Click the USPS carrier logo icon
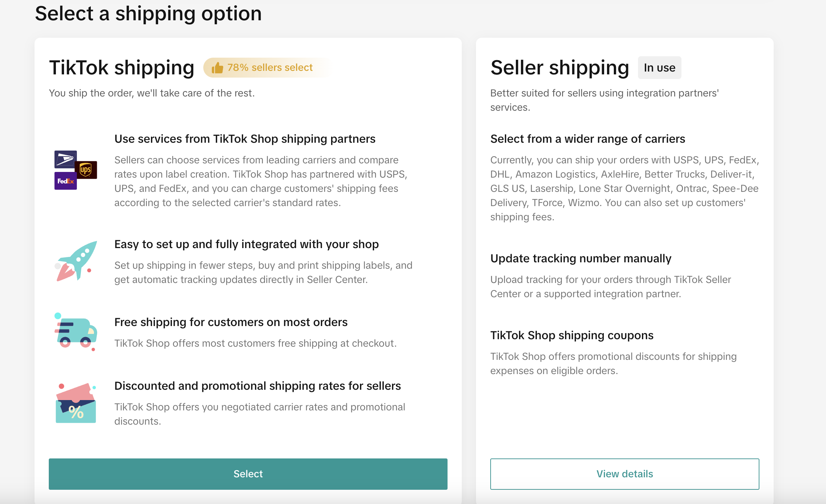Screen dimensions: 826x504 click(x=65, y=159)
